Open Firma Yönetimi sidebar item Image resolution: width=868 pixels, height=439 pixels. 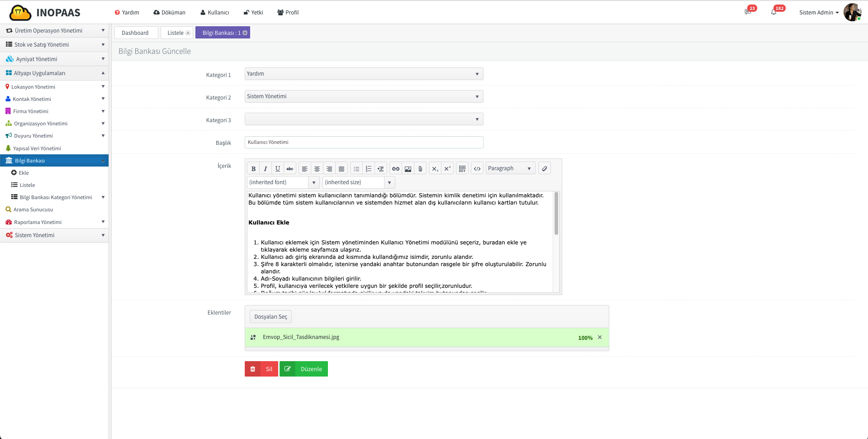click(54, 111)
